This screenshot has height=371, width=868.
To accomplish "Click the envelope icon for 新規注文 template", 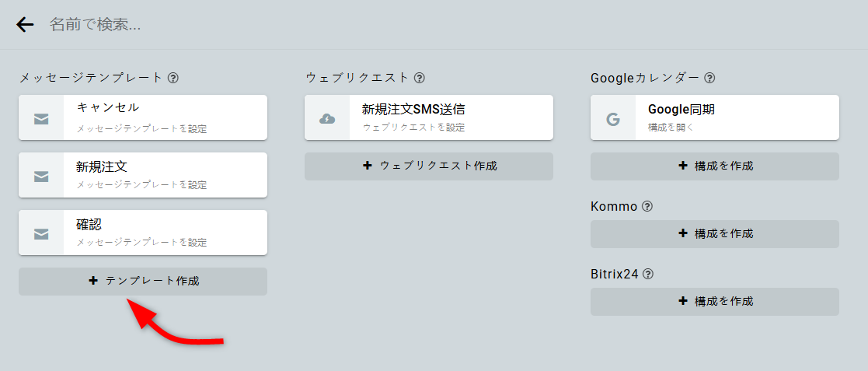I will point(41,176).
